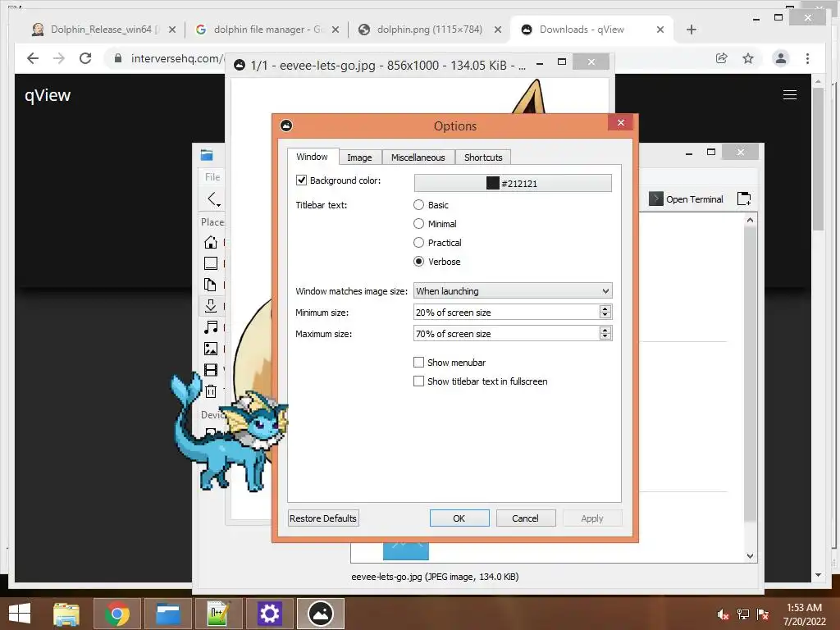Open the qView site hamburger menu
The width and height of the screenshot is (840, 630).
pos(790,95)
